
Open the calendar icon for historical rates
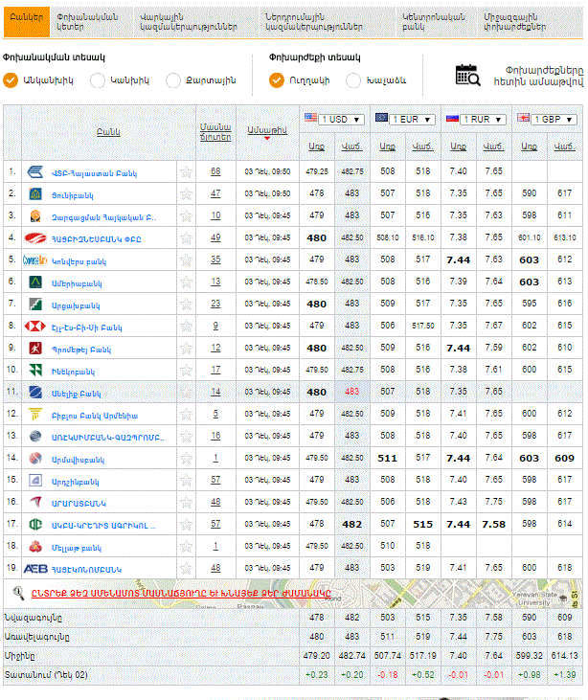click(467, 75)
